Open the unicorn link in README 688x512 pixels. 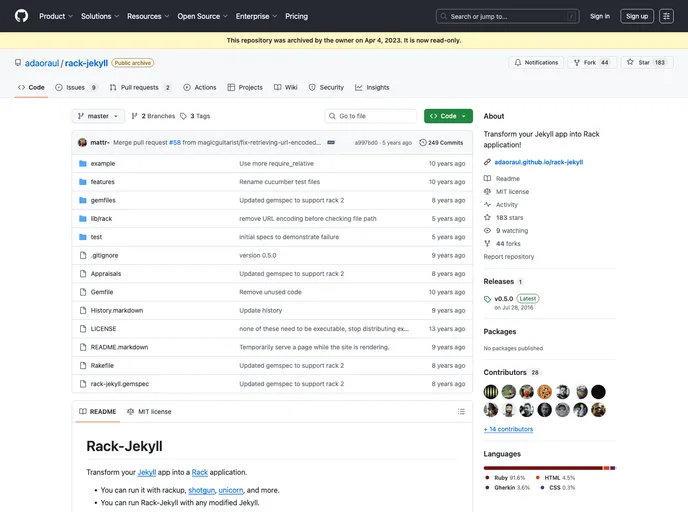coord(231,491)
